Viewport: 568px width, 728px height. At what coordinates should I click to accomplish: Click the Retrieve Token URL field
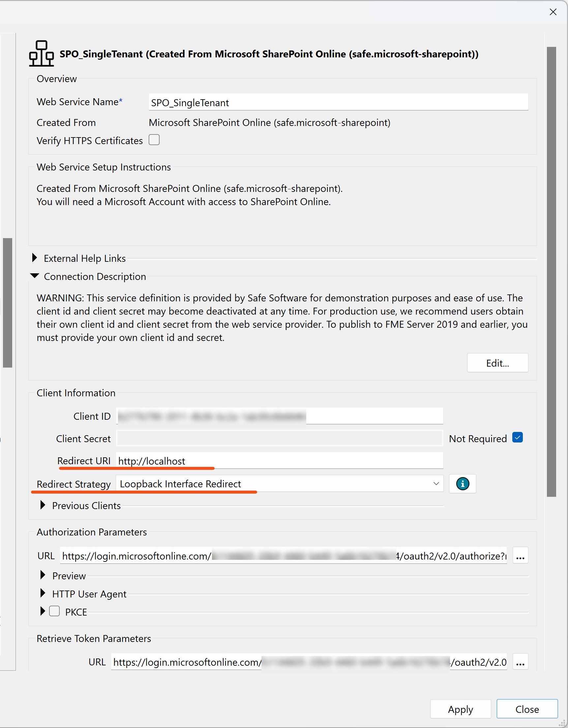coord(309,662)
